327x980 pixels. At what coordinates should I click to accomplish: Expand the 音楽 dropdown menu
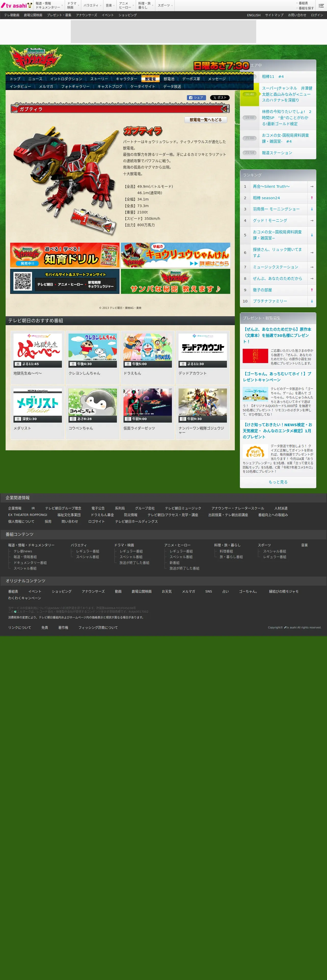[110, 5]
